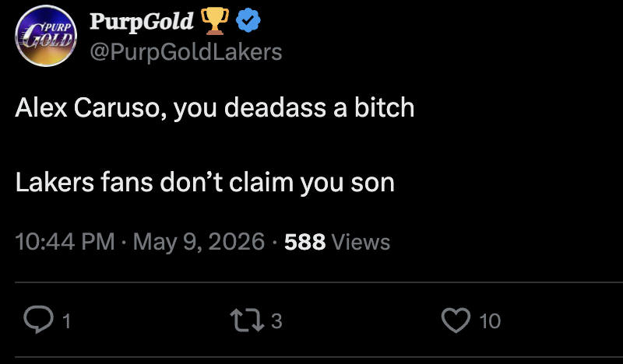Open the PurpGold profile avatar
Image resolution: width=623 pixels, height=364 pixels.
[46, 36]
